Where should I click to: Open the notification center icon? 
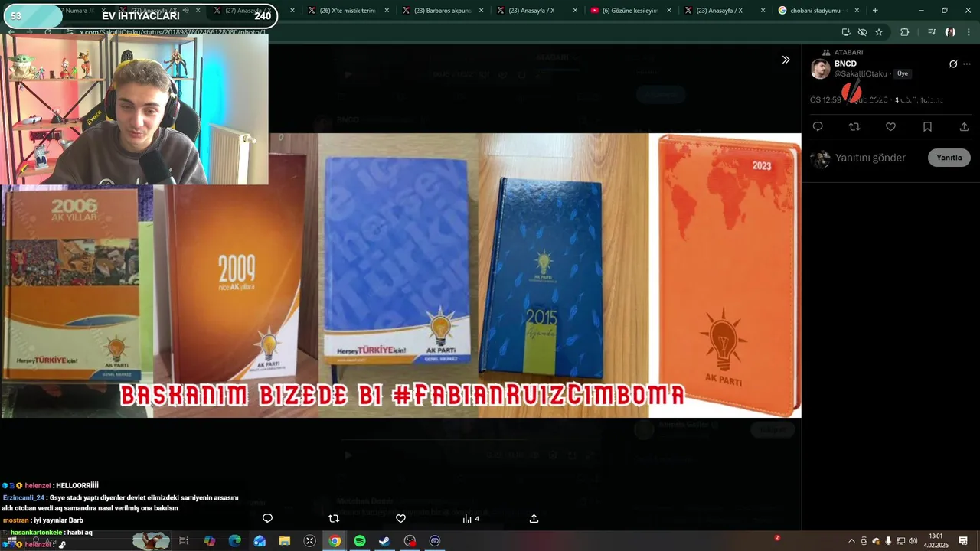click(x=963, y=541)
